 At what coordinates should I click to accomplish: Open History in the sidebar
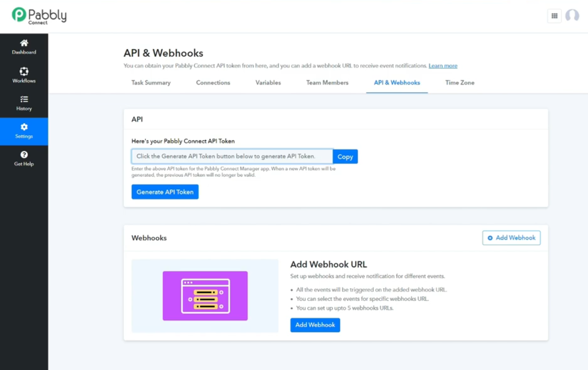pyautogui.click(x=24, y=103)
